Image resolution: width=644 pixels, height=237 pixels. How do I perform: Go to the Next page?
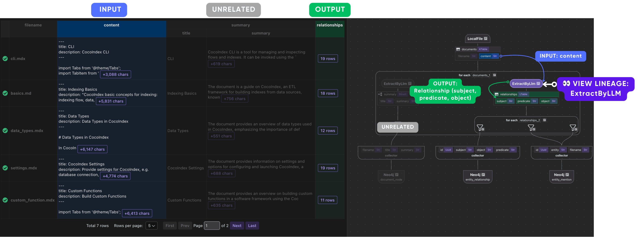237,226
